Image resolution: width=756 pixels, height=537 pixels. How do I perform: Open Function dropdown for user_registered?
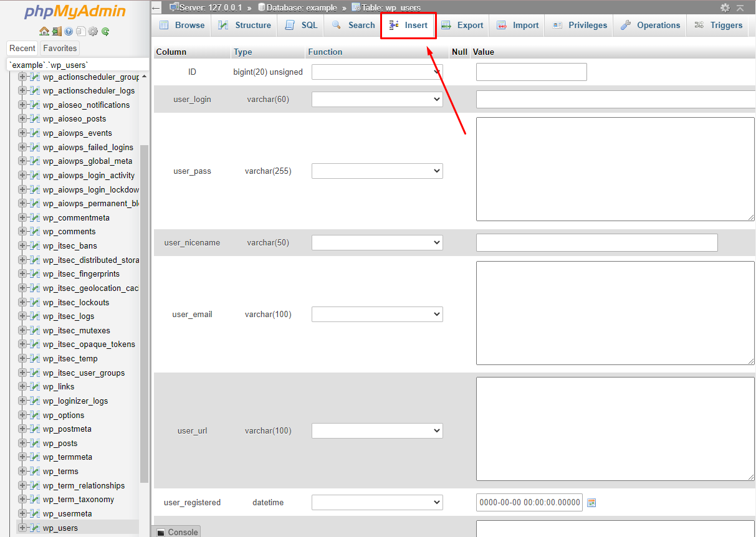pyautogui.click(x=377, y=502)
